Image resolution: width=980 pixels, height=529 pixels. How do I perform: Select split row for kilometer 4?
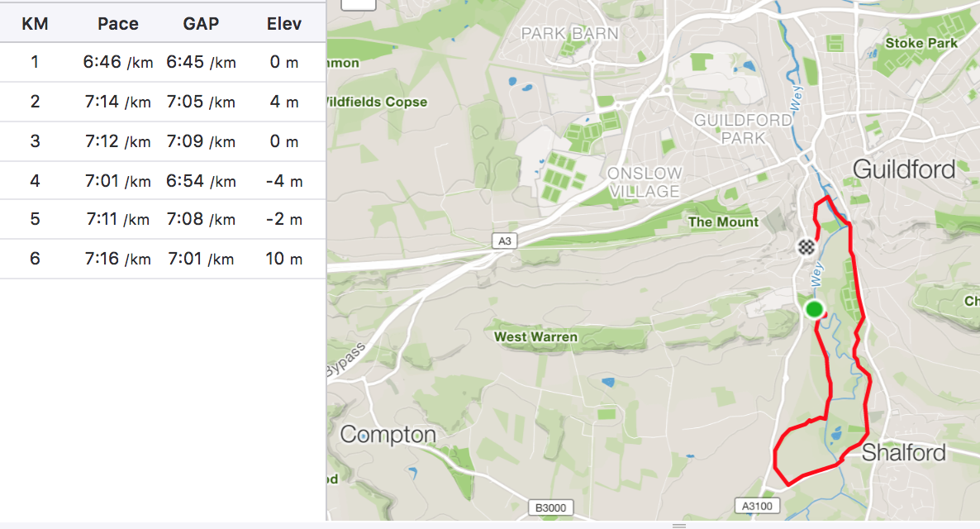(163, 181)
